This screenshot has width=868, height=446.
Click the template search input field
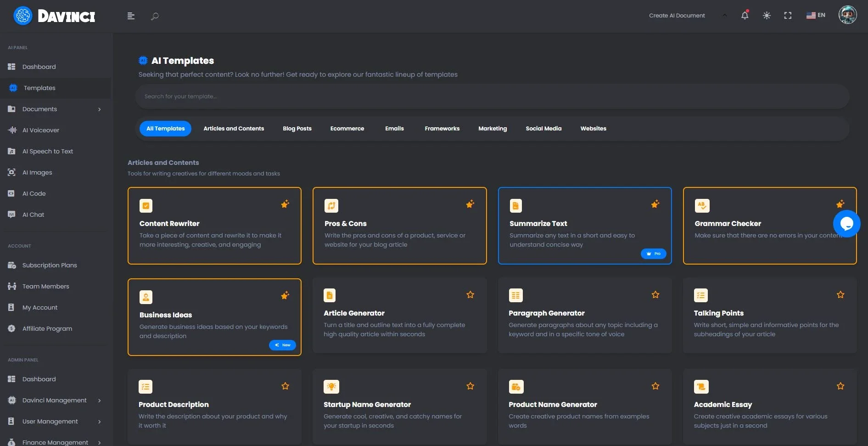click(x=492, y=96)
